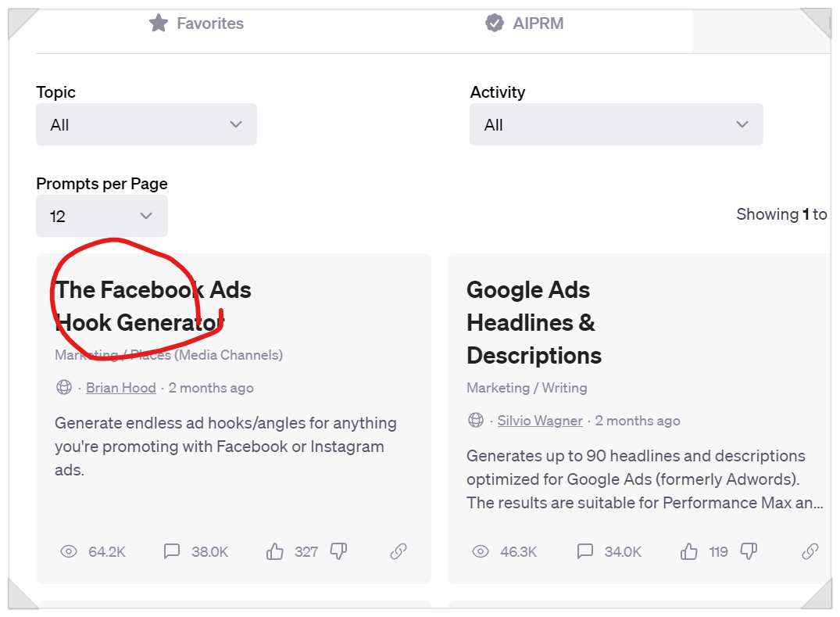The width and height of the screenshot is (840, 617).
Task: Thumbs down the Facebook Ads Hook Generator
Action: [x=338, y=551]
